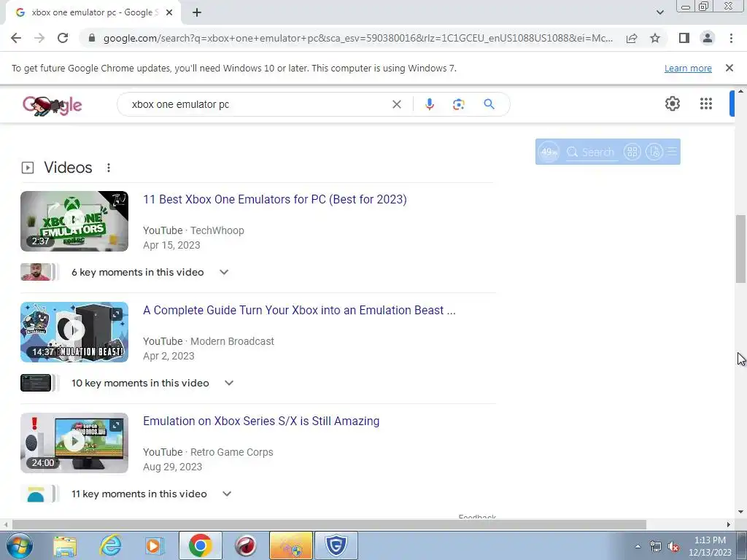Click the overlay menu lines icon
Image resolution: width=747 pixels, height=560 pixels.
click(x=672, y=152)
